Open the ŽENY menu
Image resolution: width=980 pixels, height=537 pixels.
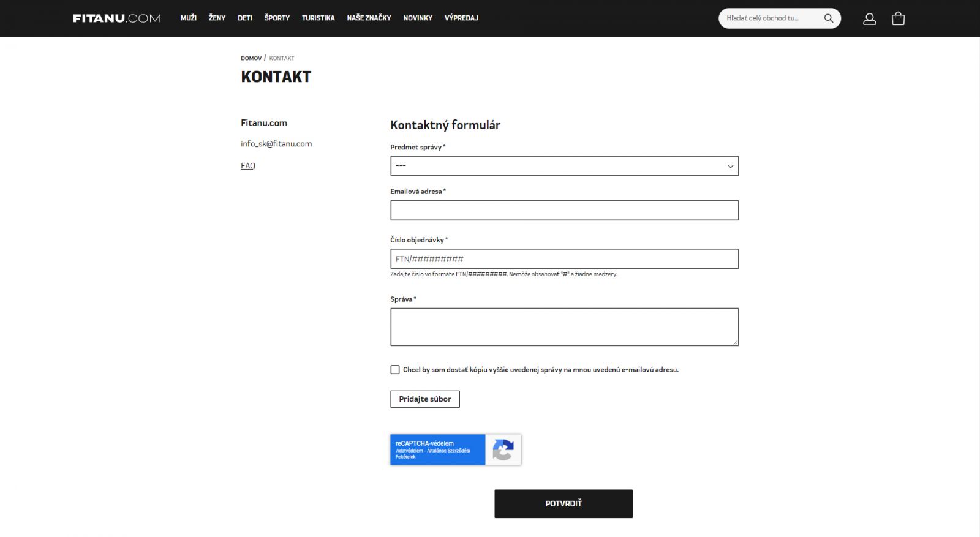[217, 18]
